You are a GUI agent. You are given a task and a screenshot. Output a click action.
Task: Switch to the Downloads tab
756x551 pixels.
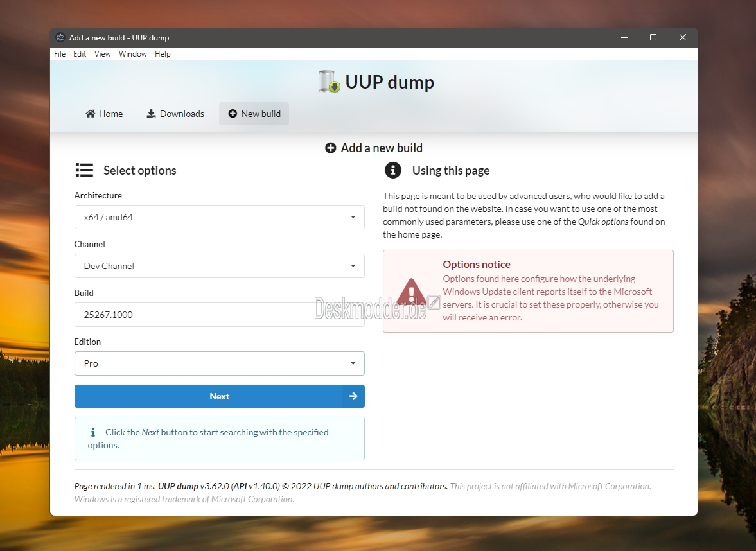175,114
